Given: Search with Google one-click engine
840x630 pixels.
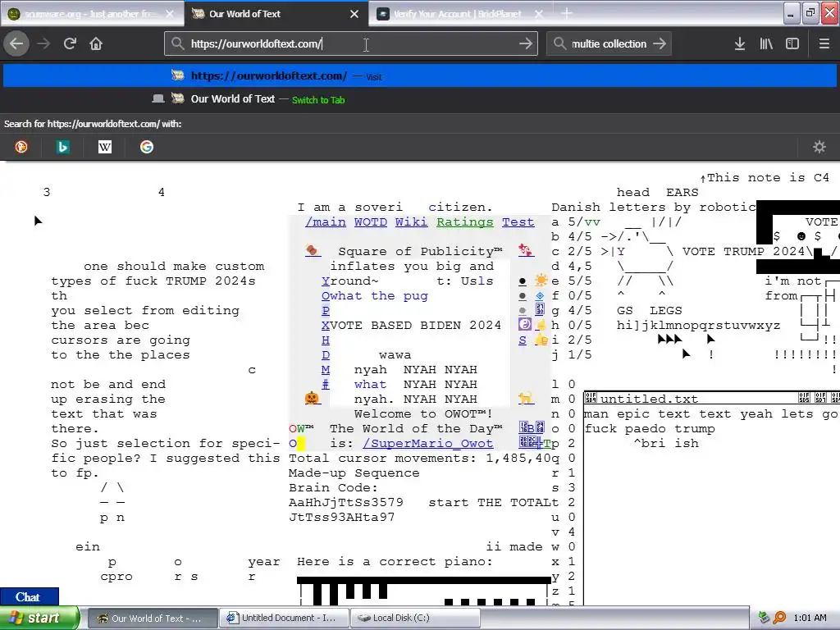Looking at the screenshot, I should [x=147, y=147].
